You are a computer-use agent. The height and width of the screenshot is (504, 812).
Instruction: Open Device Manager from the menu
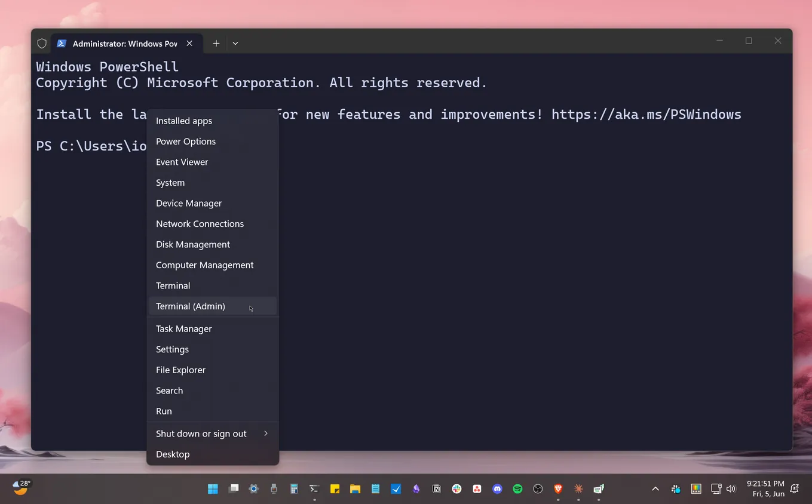click(x=213, y=203)
